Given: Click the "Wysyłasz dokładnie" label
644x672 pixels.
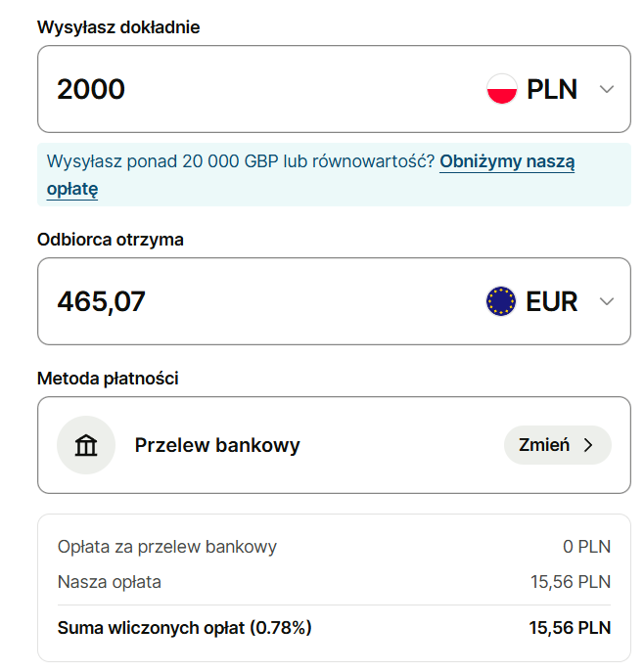Looking at the screenshot, I should 118,27.
